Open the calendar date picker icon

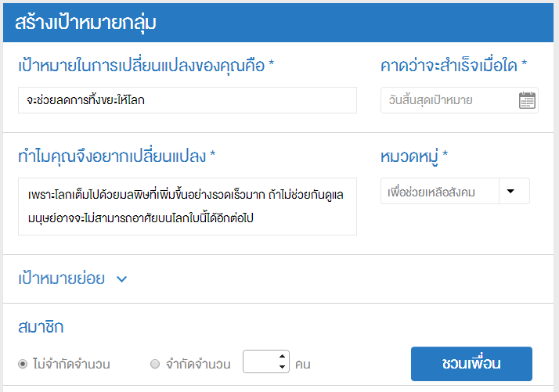click(x=527, y=100)
